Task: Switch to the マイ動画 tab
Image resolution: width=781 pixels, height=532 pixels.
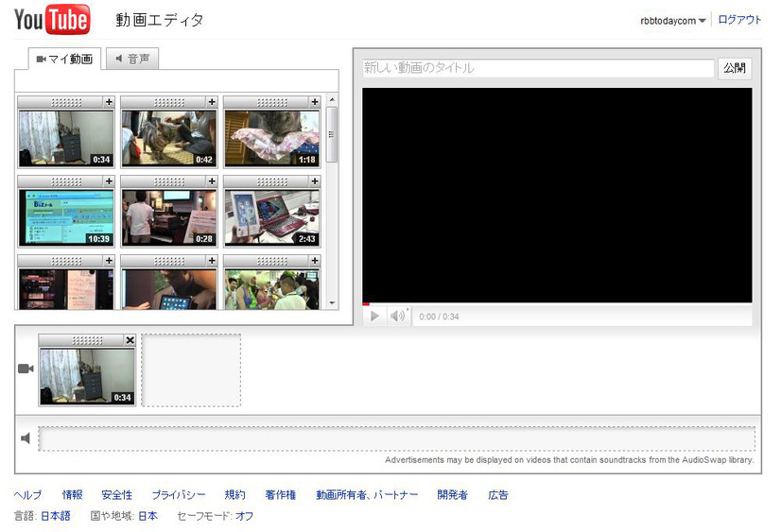Action: click(x=64, y=59)
